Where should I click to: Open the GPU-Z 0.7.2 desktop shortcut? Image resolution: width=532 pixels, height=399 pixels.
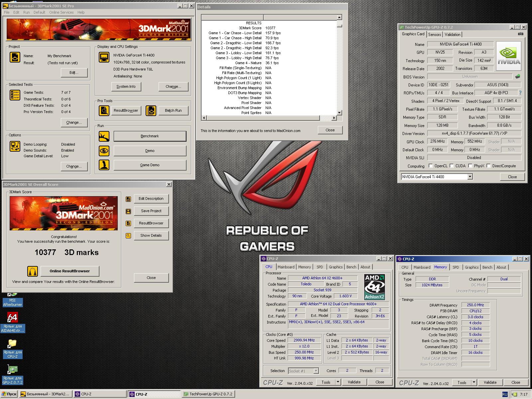12,374
